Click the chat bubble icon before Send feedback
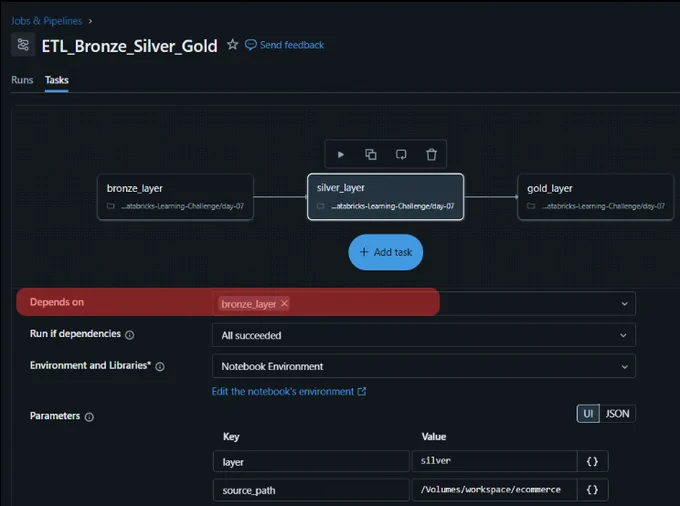This screenshot has height=506, width=680. point(251,45)
